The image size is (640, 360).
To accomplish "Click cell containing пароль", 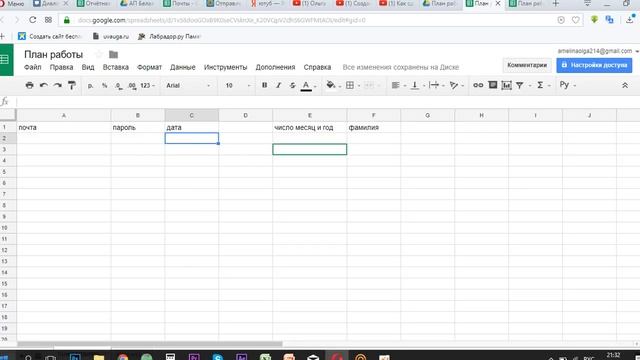I will 138,127.
